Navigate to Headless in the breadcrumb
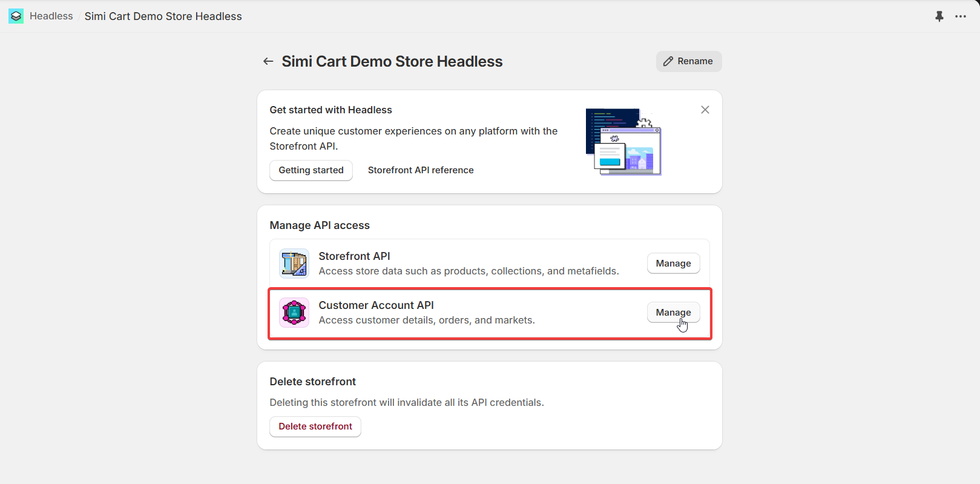The width and height of the screenshot is (980, 484). pyautogui.click(x=51, y=16)
